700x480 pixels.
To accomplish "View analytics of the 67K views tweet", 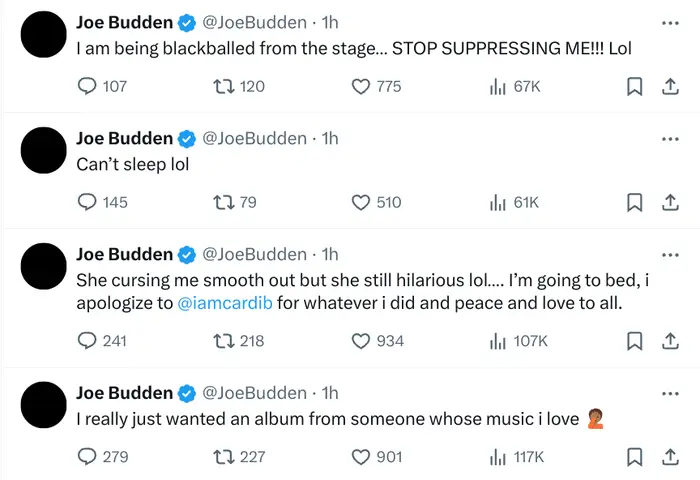I will [498, 87].
